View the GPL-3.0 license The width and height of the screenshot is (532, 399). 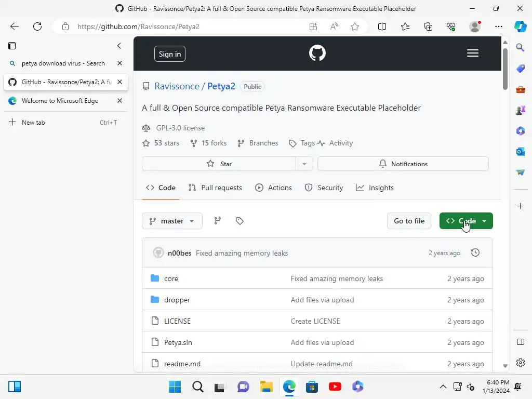180,128
